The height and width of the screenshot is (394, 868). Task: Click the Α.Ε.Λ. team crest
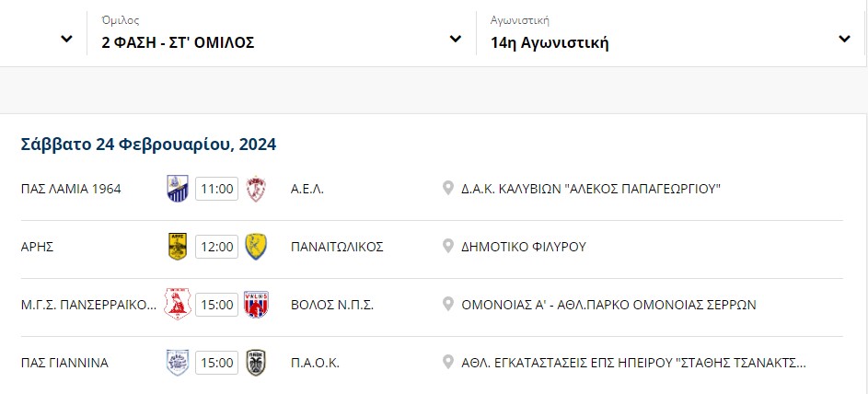(x=256, y=189)
